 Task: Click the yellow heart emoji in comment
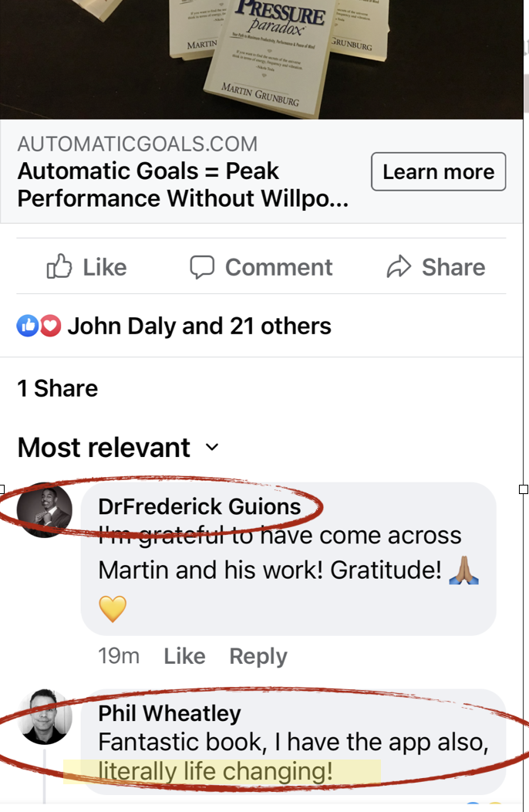click(113, 608)
